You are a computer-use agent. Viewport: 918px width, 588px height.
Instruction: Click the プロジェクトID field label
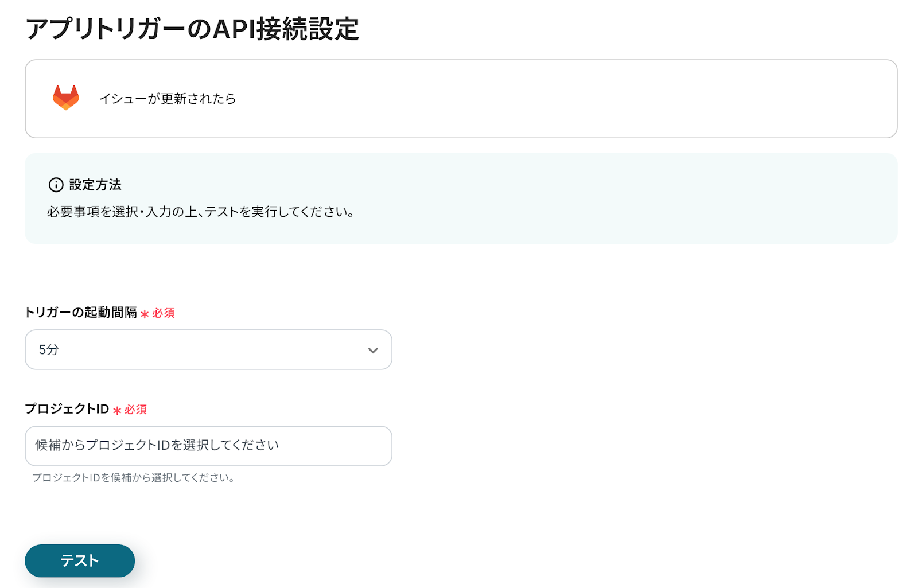[67, 409]
